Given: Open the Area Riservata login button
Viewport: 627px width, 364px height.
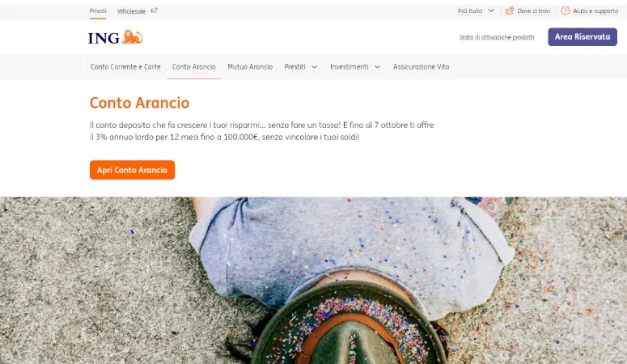Looking at the screenshot, I should [583, 36].
